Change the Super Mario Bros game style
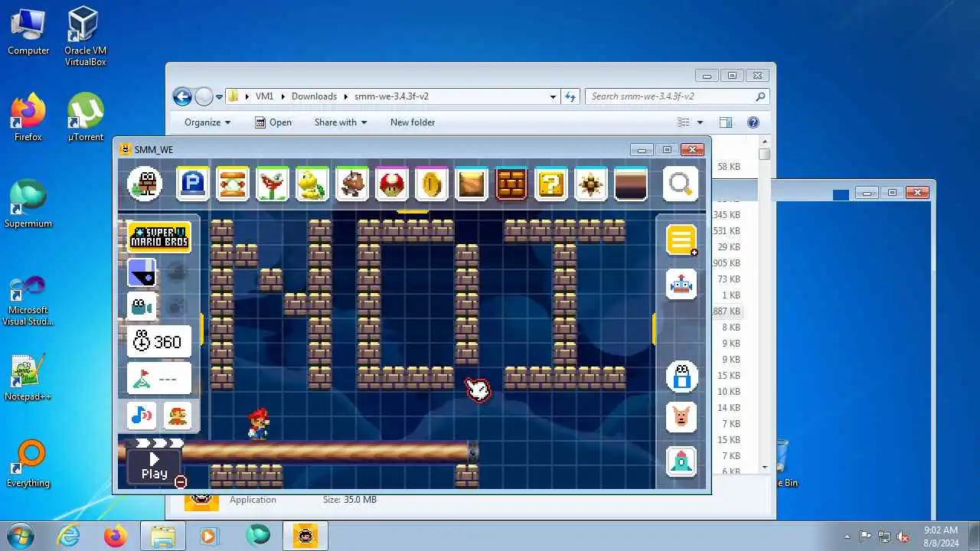980x551 pixels. pos(158,237)
